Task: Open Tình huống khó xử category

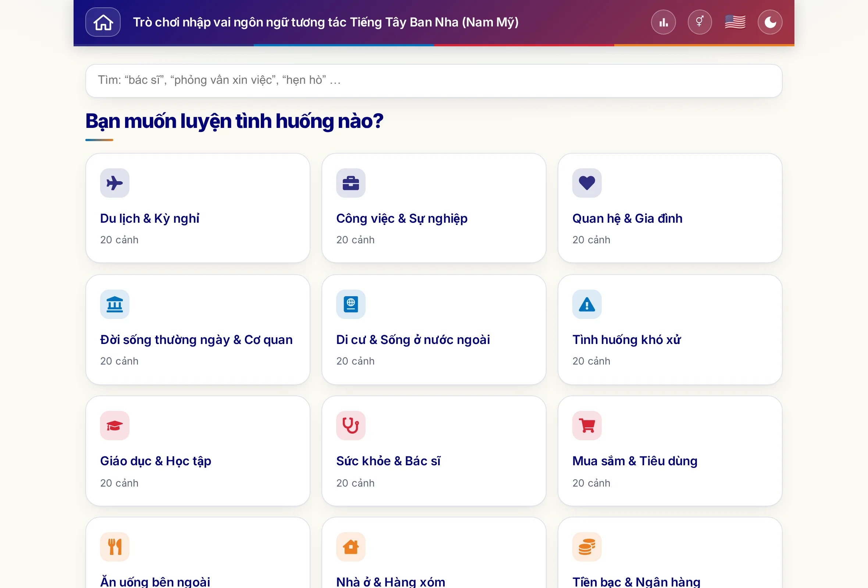Action: pos(670,329)
